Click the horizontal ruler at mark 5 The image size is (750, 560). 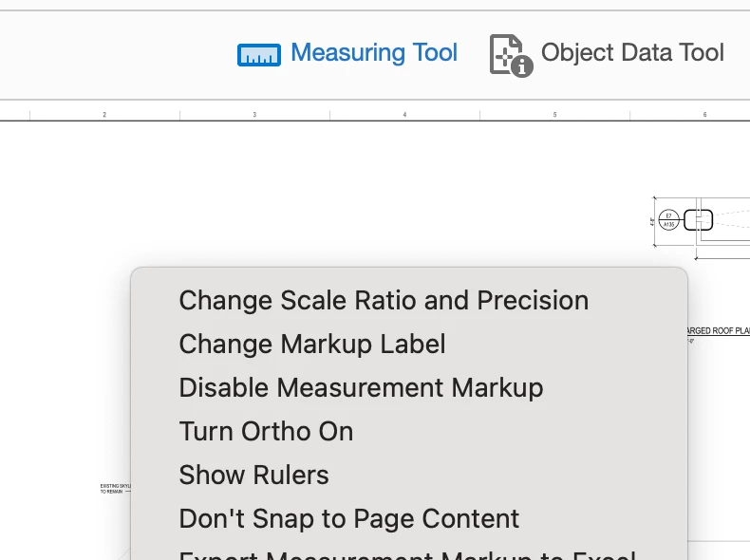pos(554,115)
